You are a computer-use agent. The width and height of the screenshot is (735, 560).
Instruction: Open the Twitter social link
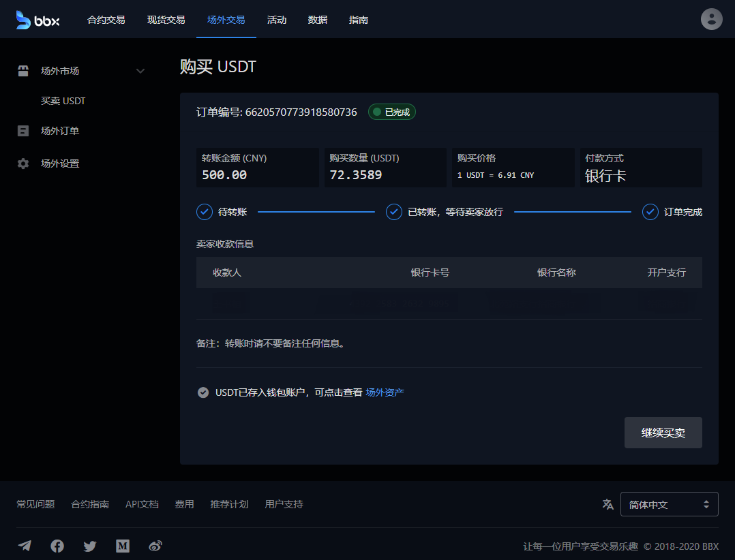90,546
